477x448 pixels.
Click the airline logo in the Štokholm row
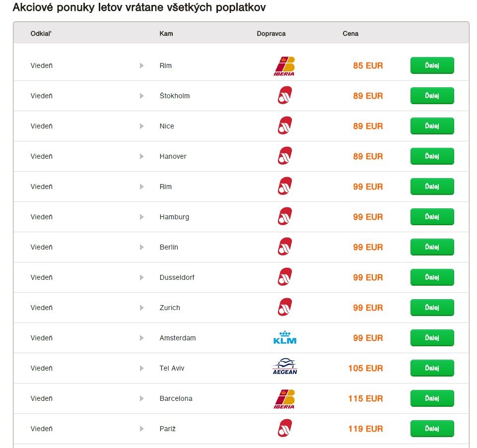click(x=285, y=95)
